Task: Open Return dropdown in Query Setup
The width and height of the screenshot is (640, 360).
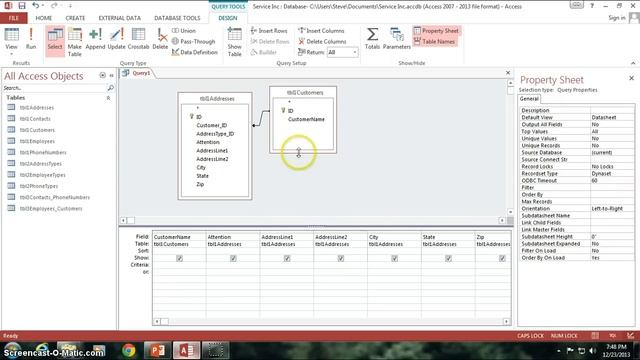Action: click(x=355, y=52)
